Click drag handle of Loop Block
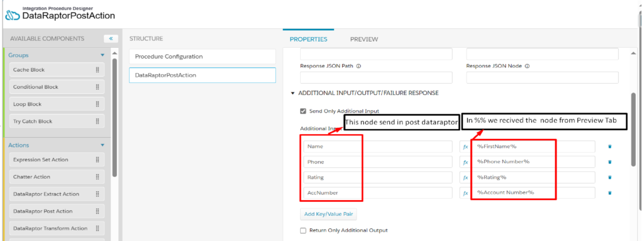This screenshot has width=644, height=241. [97, 104]
